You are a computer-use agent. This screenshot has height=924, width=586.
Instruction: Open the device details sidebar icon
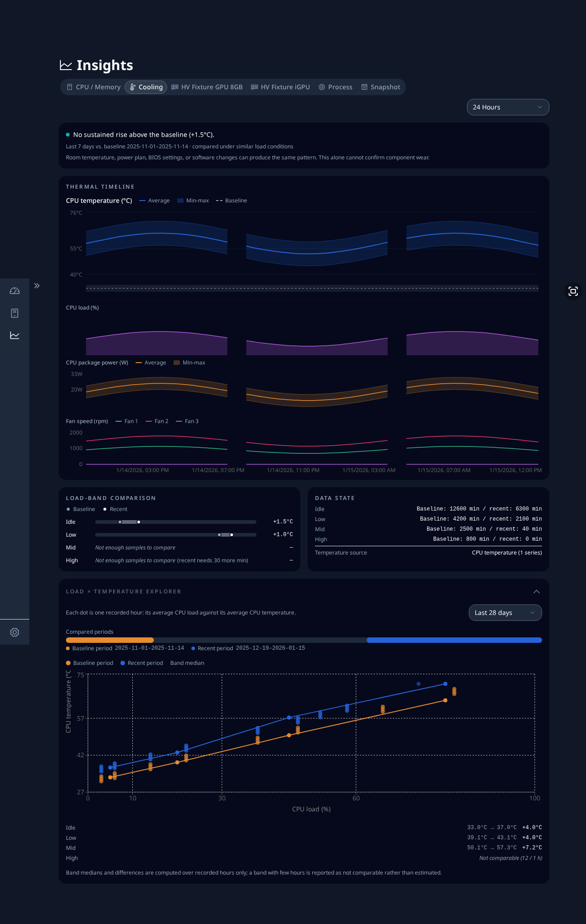15,313
